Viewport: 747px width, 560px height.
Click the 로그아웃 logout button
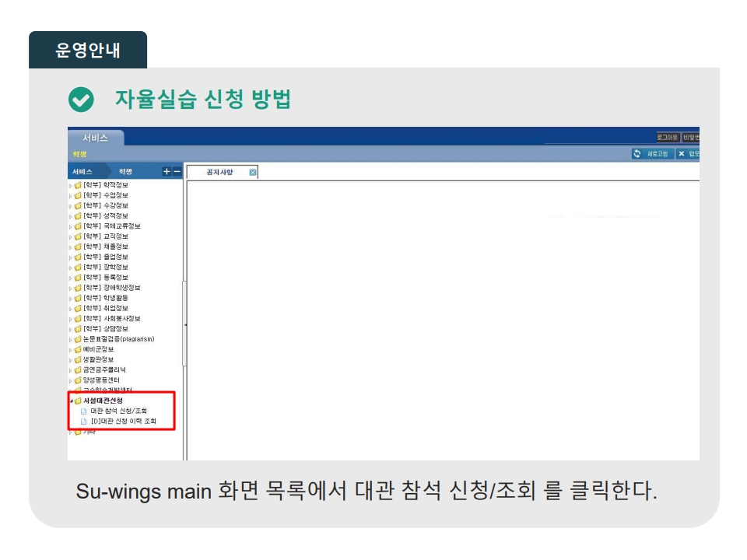(x=668, y=137)
